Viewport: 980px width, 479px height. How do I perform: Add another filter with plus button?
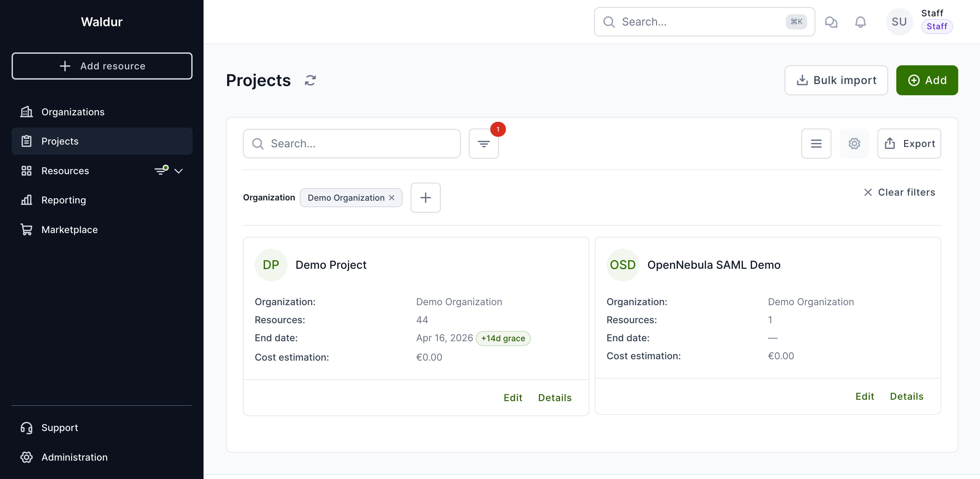(425, 198)
